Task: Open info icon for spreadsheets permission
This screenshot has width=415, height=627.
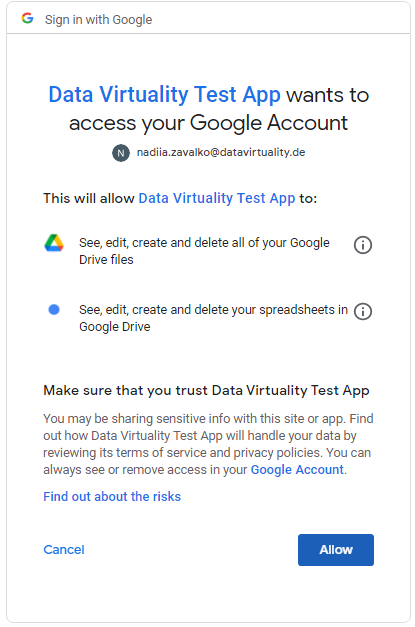Action: tap(363, 312)
